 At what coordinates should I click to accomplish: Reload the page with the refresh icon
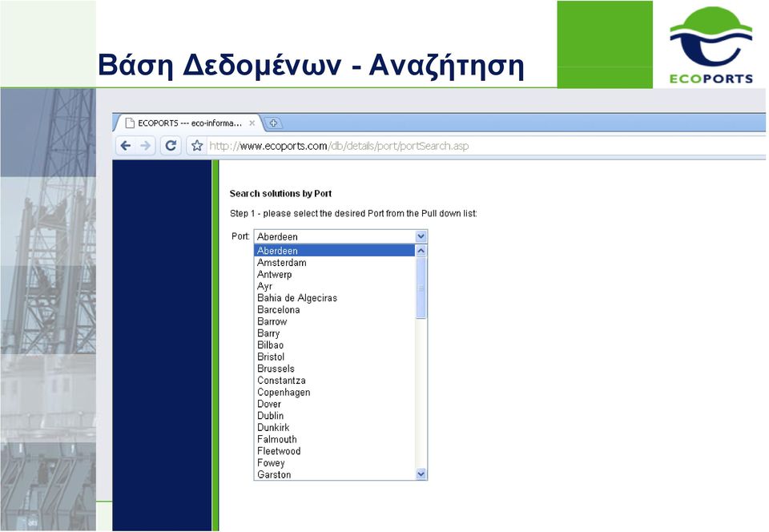click(x=171, y=146)
